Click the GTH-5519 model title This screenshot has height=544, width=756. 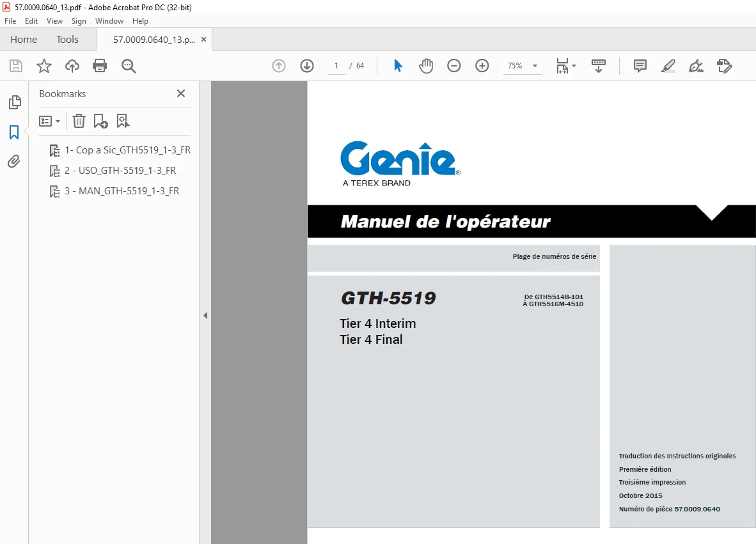click(389, 299)
